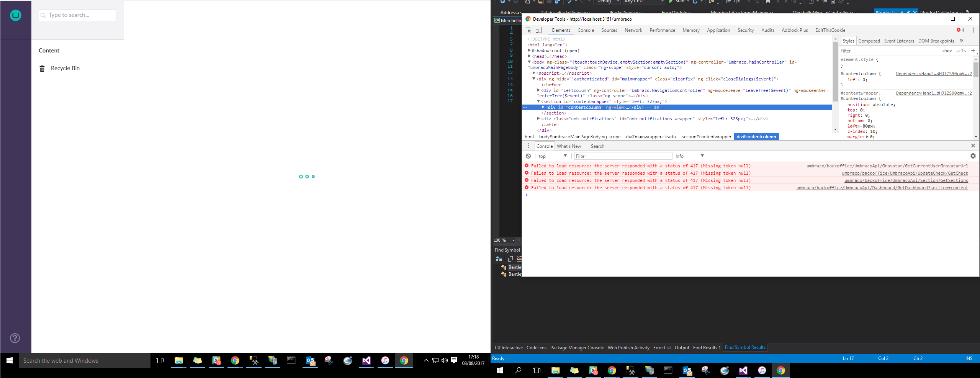The image size is (980, 378).
Task: Expand the leftcolumn div node
Action: (x=538, y=90)
